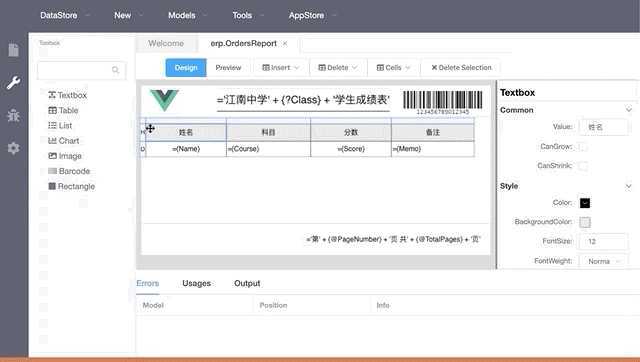Close the erp.OrdersReport tab

285,44
